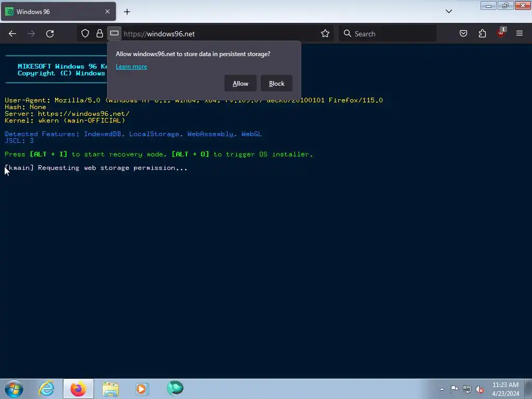Go back to previous page
Viewport: 532px width, 399px height.
point(12,34)
